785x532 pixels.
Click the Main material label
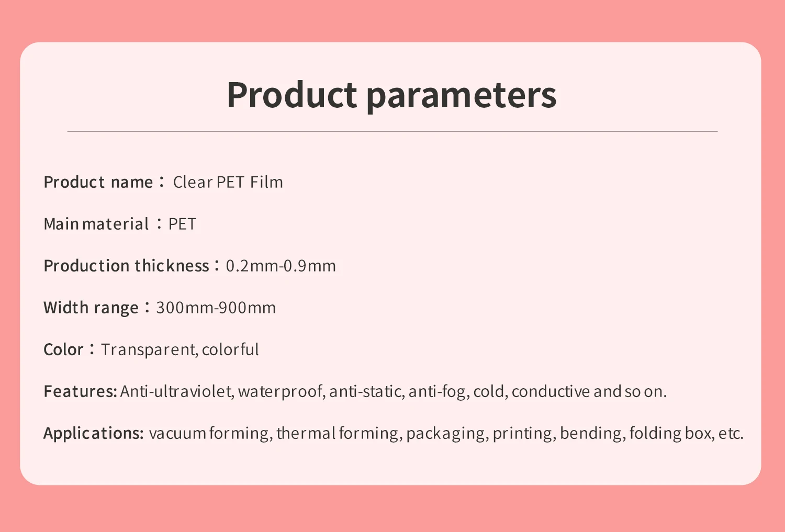click(96, 224)
